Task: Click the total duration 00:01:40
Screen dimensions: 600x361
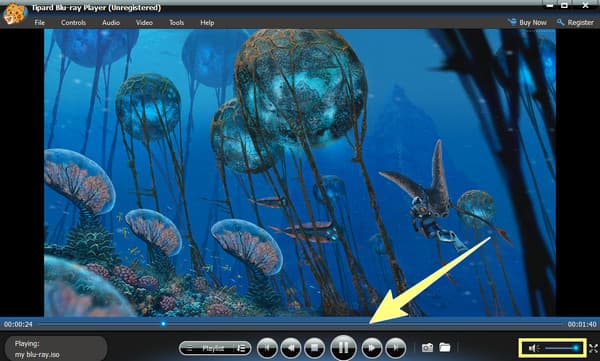Action: click(x=582, y=324)
